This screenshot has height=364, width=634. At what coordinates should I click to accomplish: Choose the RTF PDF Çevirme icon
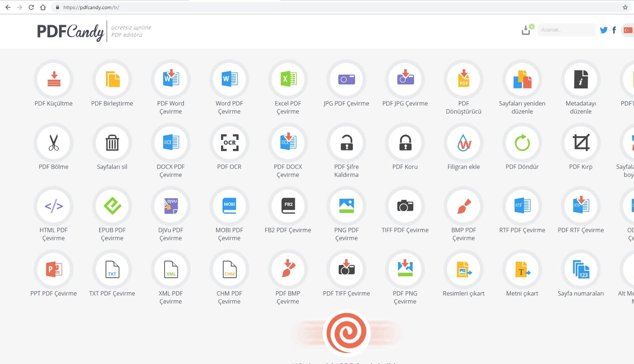[x=522, y=206]
